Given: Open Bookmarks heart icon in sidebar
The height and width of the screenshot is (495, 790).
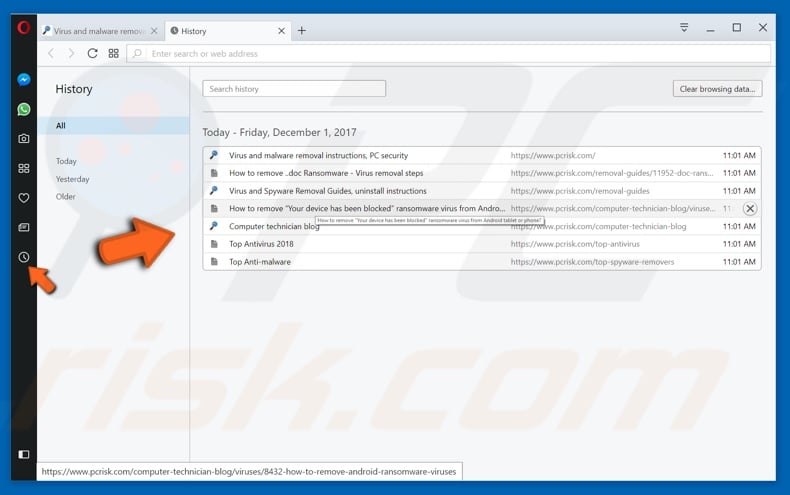Looking at the screenshot, I should pyautogui.click(x=24, y=198).
